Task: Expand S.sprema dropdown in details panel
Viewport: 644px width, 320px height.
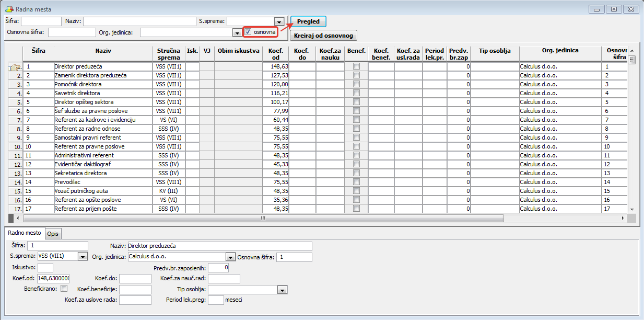Action: (83, 257)
